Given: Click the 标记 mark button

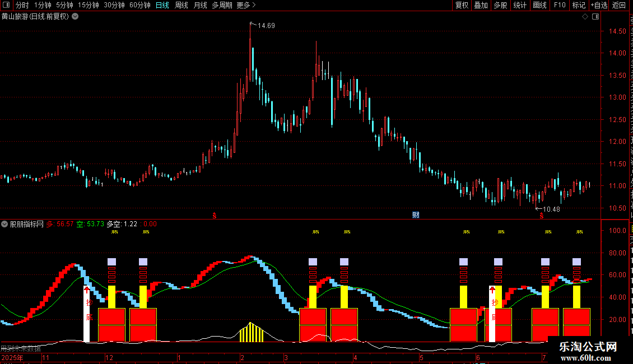Looking at the screenshot, I should click(x=579, y=5).
